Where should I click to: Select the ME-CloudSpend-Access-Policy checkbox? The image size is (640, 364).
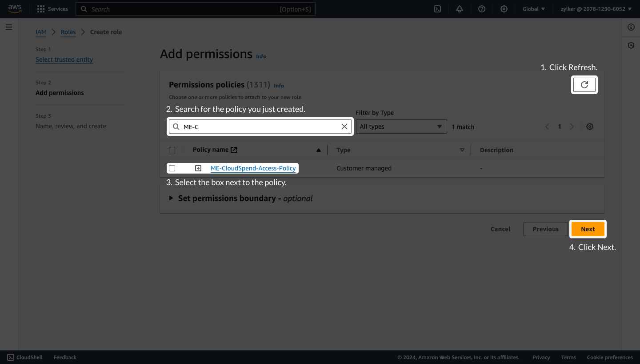click(x=172, y=168)
